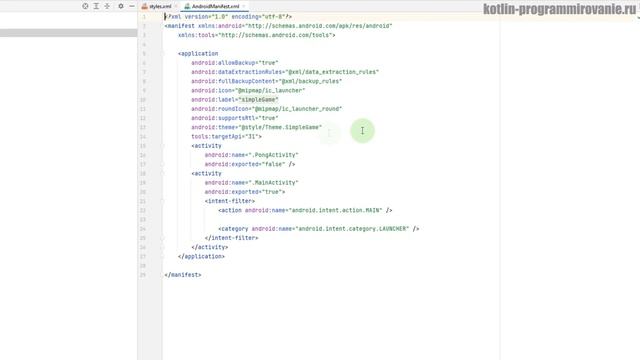This screenshot has height=360, width=640.
Task: Click the android.intent.category.LAUNCHER value
Action: [352, 229]
